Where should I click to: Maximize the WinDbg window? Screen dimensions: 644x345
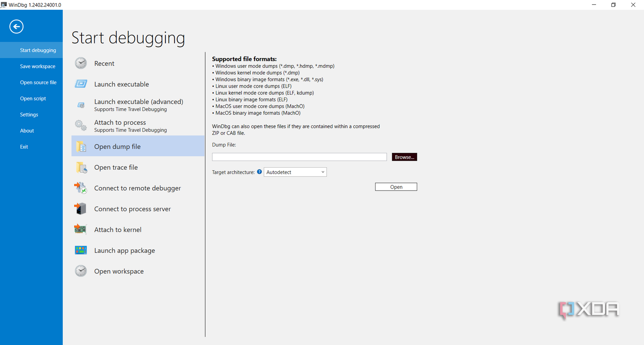click(x=613, y=5)
